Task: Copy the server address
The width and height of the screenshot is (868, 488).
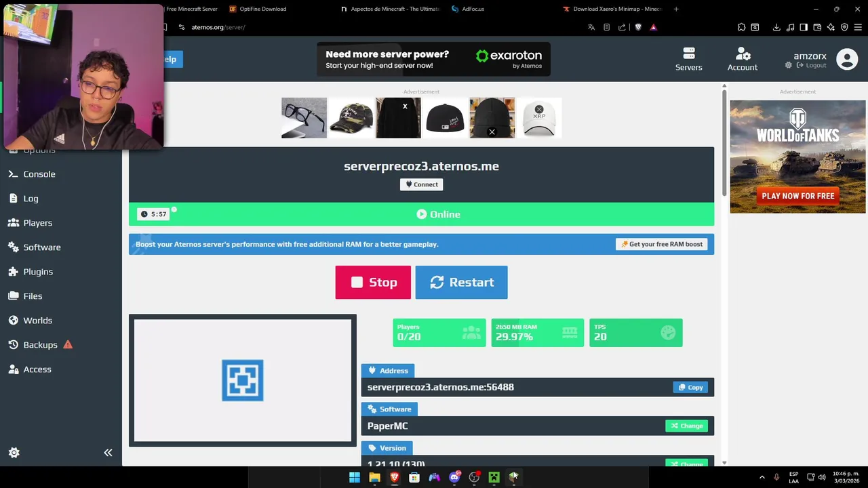Action: [690, 387]
